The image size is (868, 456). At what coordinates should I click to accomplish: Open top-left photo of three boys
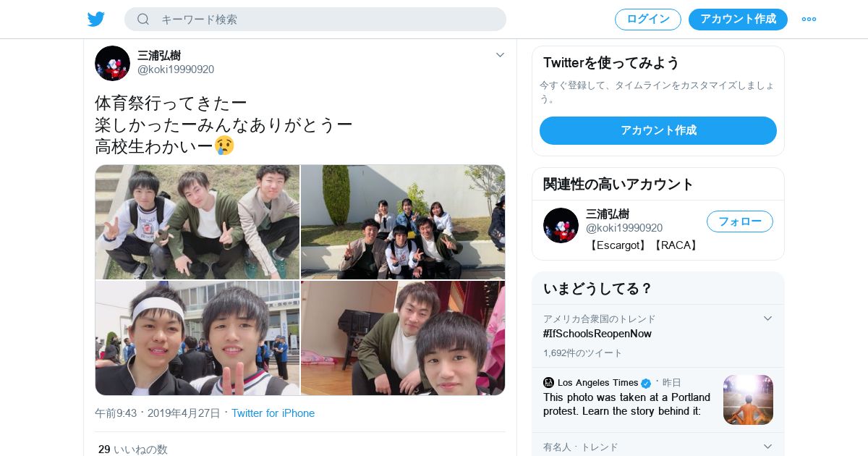pyautogui.click(x=197, y=222)
